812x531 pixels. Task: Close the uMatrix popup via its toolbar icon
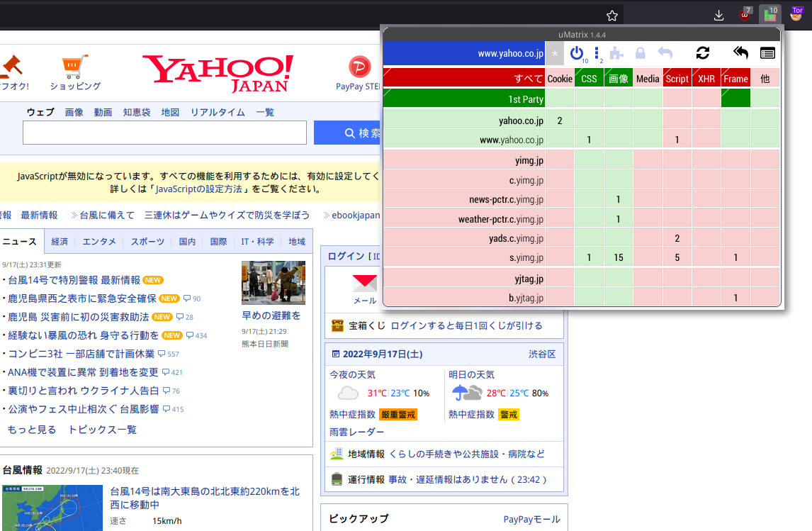pos(770,14)
